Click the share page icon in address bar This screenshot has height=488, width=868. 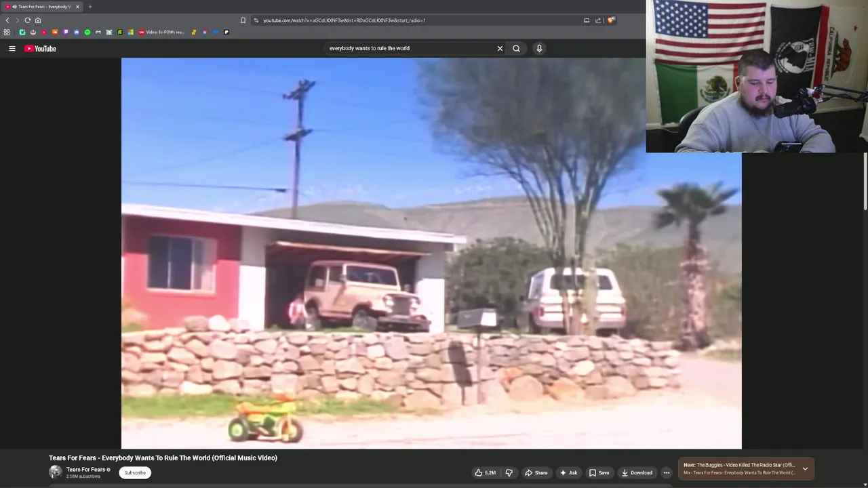pos(598,20)
